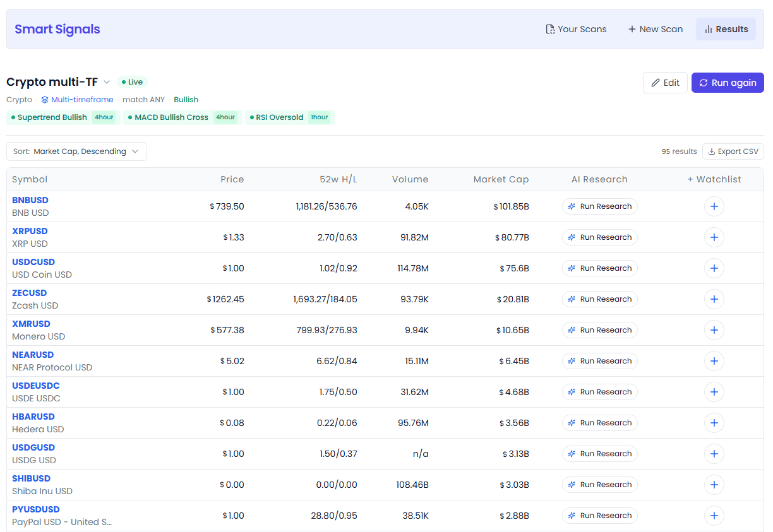
Task: Run Research for SHIBUSD
Action: 600,485
